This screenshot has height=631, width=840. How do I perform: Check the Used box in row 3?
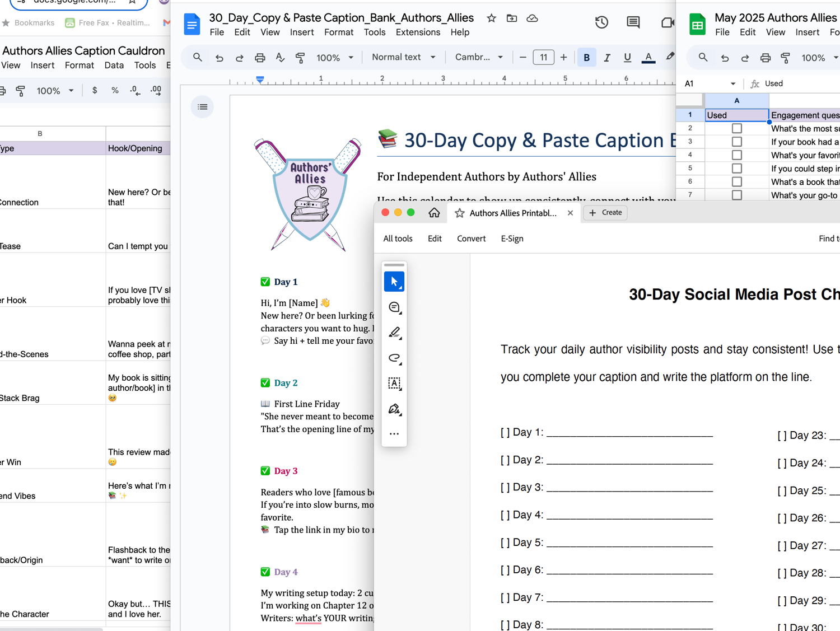[737, 142]
